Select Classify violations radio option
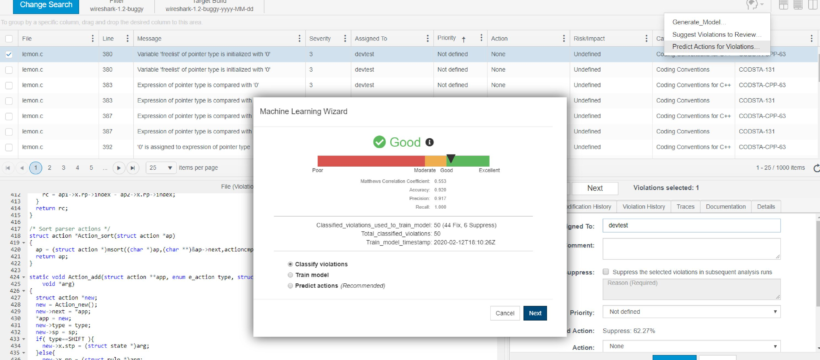 (x=290, y=264)
